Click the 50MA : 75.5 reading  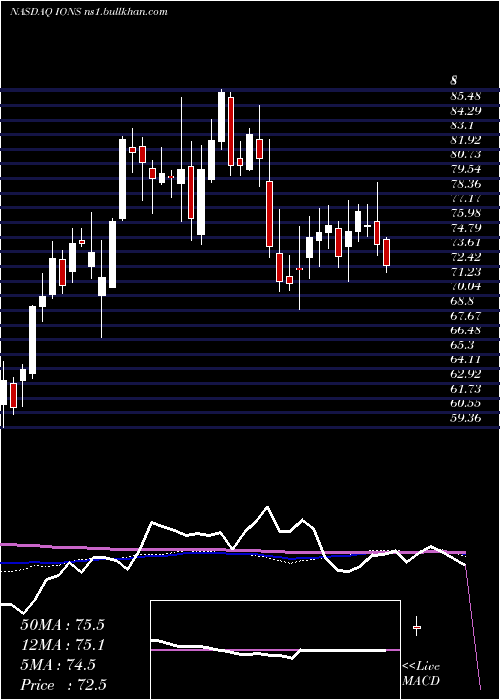pyautogui.click(x=62, y=625)
